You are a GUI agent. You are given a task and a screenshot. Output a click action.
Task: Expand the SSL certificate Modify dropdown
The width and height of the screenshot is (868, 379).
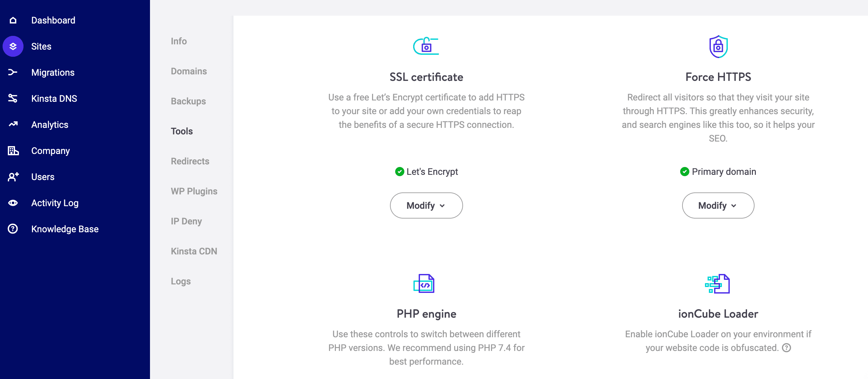[x=426, y=205]
